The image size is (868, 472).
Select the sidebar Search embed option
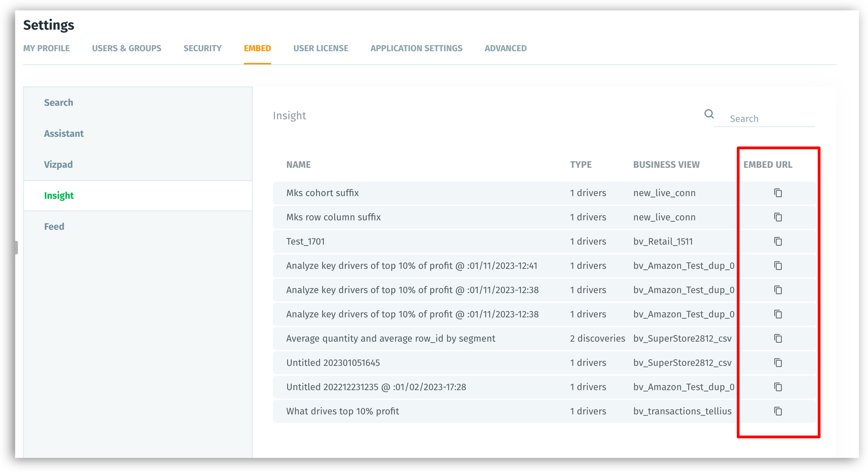(x=58, y=102)
